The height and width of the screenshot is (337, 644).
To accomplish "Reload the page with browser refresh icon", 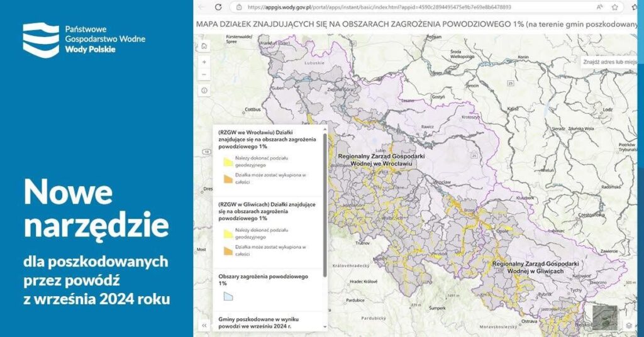I will [x=218, y=7].
